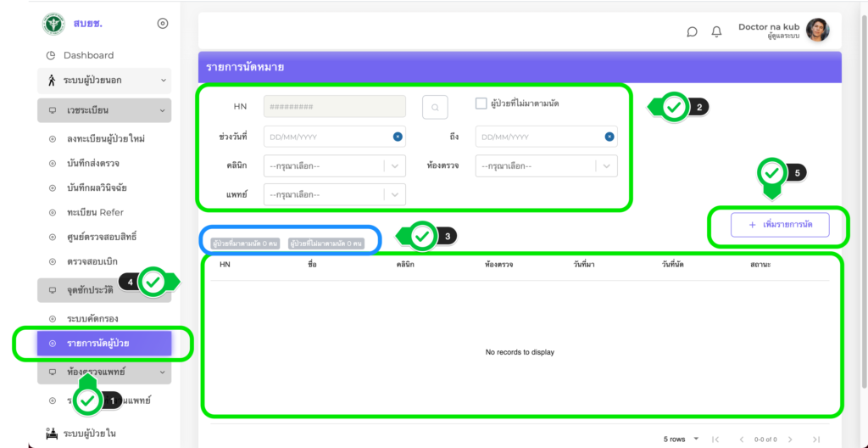Change the 5 rows per page selector
The height and width of the screenshot is (448, 868).
point(682,439)
